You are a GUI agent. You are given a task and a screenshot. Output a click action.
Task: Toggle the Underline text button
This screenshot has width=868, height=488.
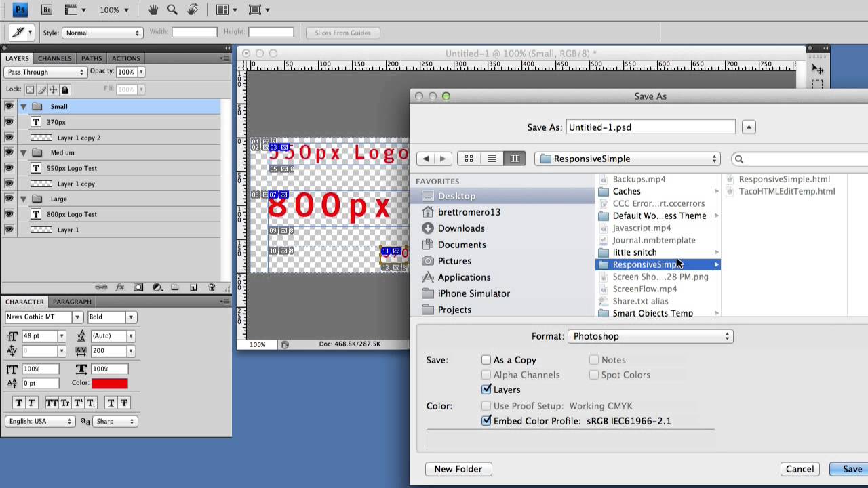(111, 403)
